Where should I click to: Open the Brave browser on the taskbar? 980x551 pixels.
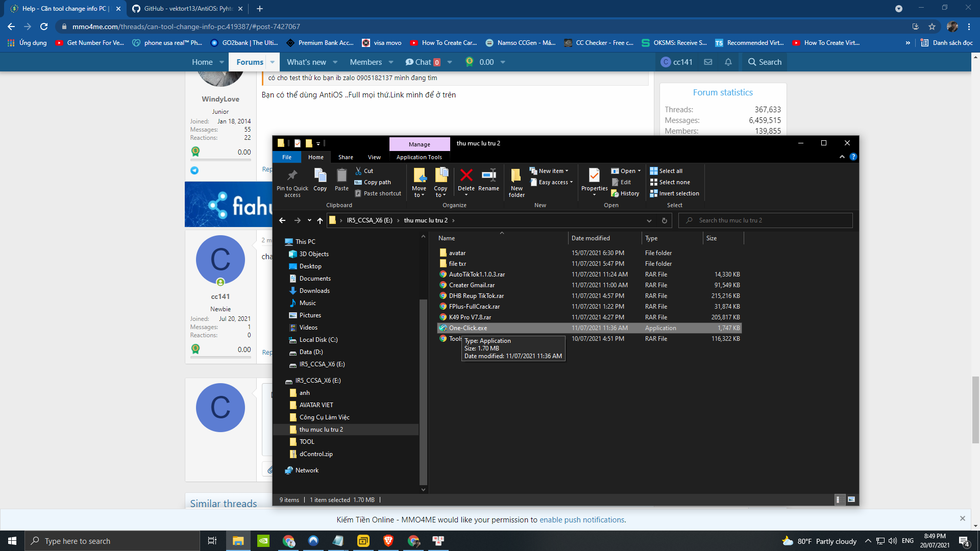[x=388, y=541]
